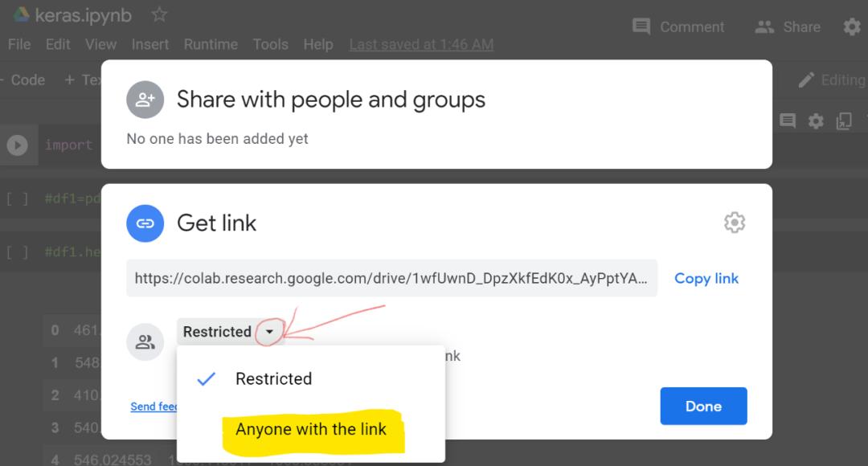Star the keras.ipynb notebook
This screenshot has width=868, height=466.
tap(159, 14)
